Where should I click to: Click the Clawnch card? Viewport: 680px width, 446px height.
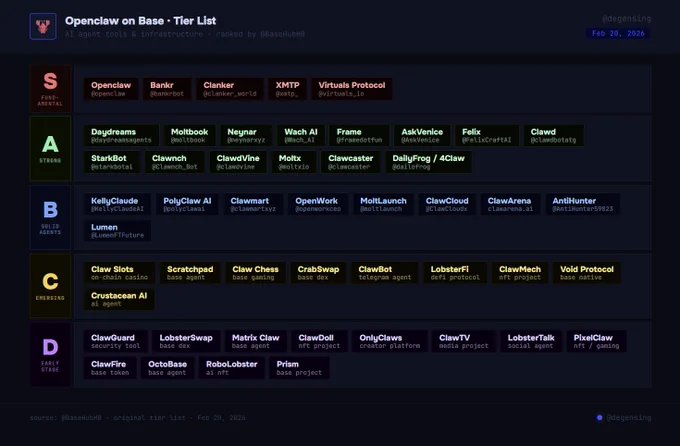click(x=174, y=162)
